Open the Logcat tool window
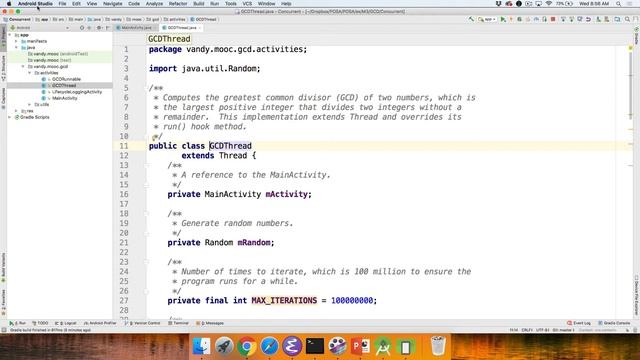The height and width of the screenshot is (360, 640). 65,323
